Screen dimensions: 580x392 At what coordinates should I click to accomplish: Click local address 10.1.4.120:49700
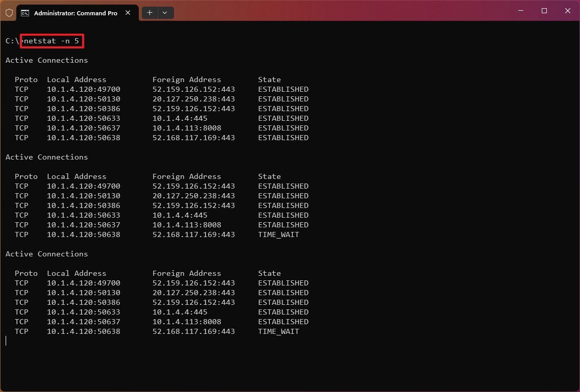pos(84,89)
